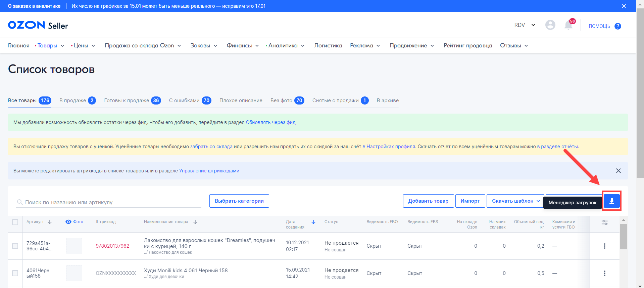Check the Dreamies product row checkbox
Viewport: 644px width, 288px height.
pos(15,246)
